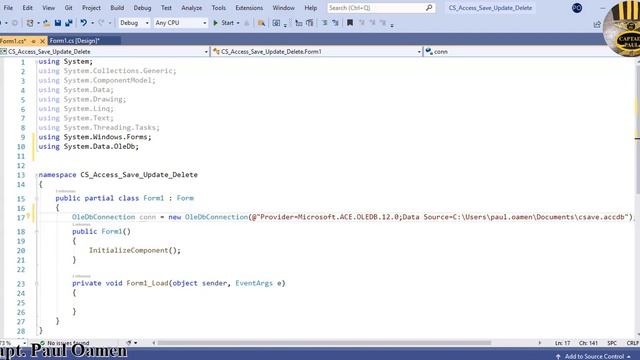Open the zoom percentage dropdown

click(24, 343)
